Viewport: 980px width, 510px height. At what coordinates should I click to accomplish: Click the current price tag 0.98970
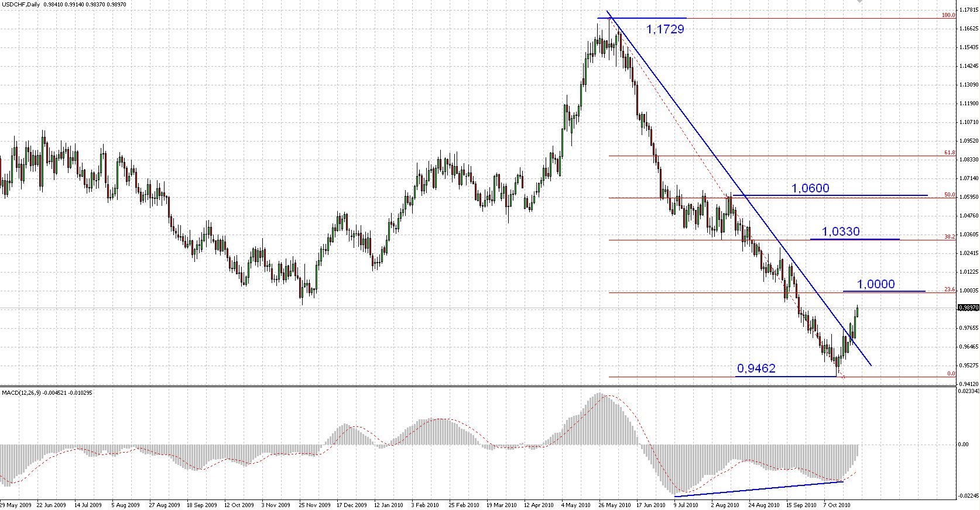(x=969, y=307)
